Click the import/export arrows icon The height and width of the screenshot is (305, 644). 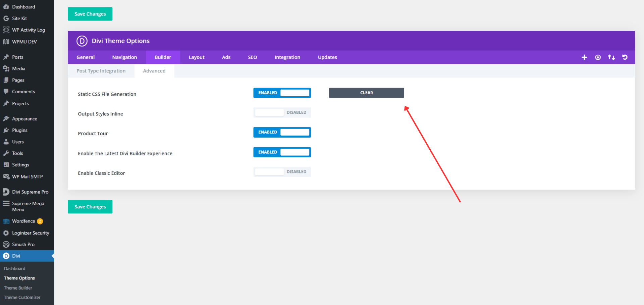611,57
